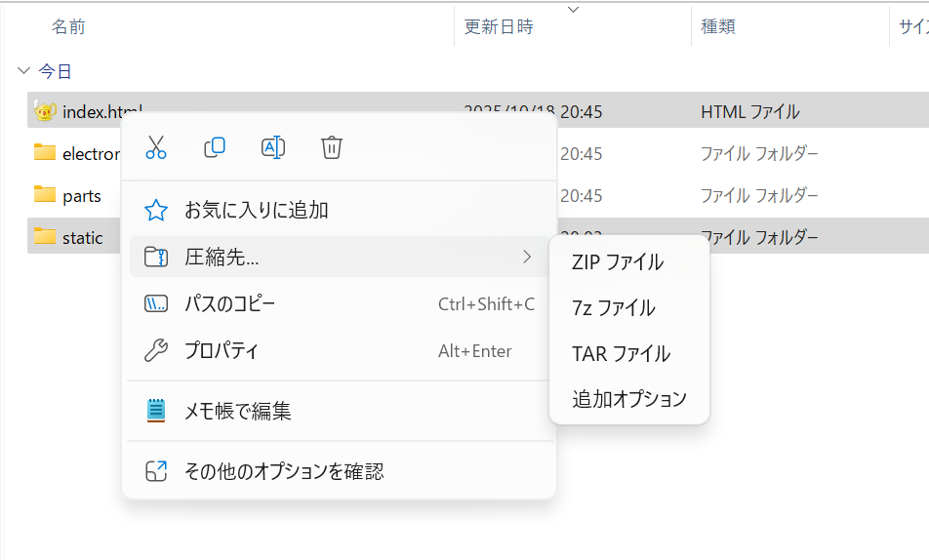Click the Notepad icon beside メモ帳で編集
The image size is (929, 560).
click(156, 411)
